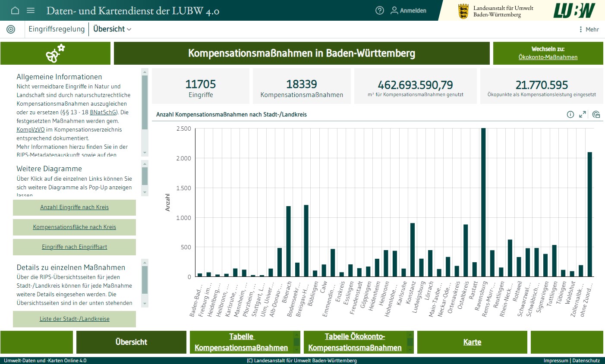The image size is (605, 364).
Task: Open the Mehr options menu
Action: [x=589, y=29]
